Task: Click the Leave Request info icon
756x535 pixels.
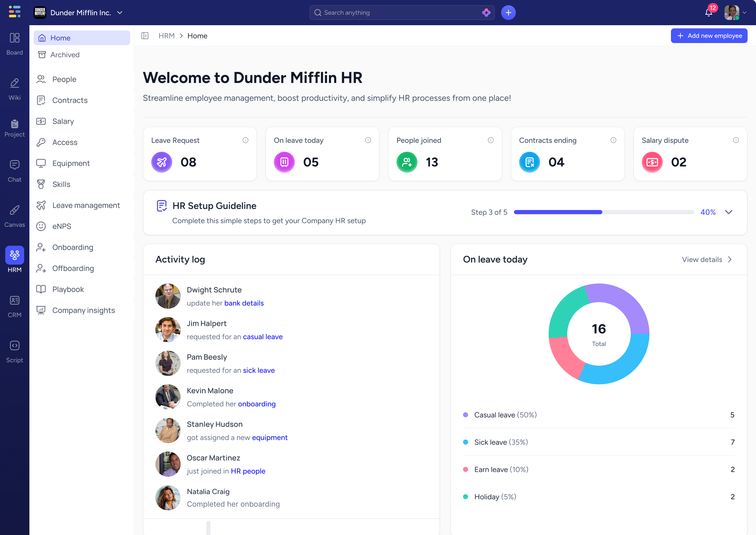Action: coord(245,140)
